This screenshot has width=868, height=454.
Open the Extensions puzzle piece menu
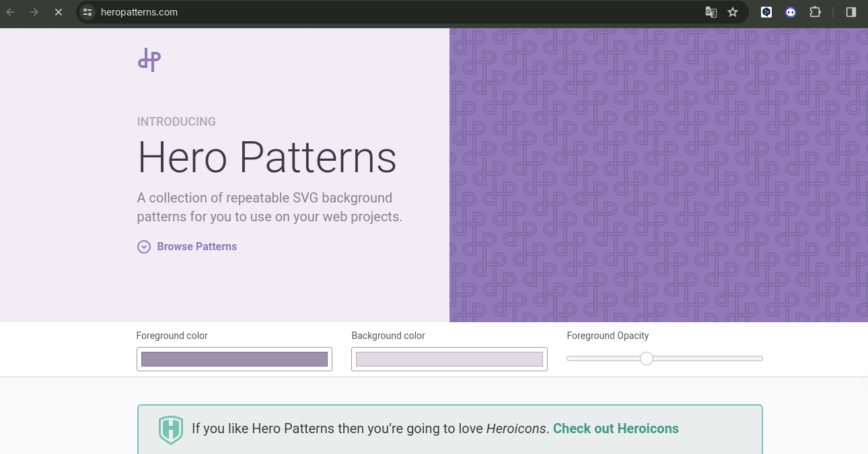click(815, 12)
